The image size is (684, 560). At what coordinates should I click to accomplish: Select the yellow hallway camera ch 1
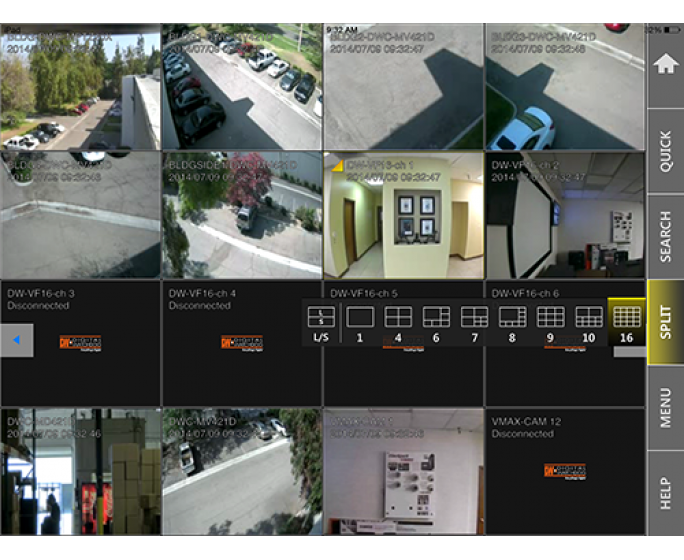point(404,215)
